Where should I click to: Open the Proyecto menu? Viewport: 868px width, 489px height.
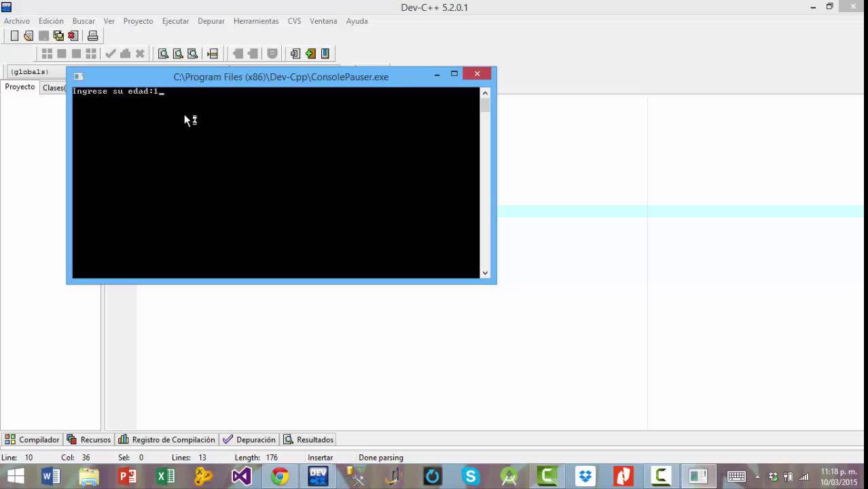point(138,21)
